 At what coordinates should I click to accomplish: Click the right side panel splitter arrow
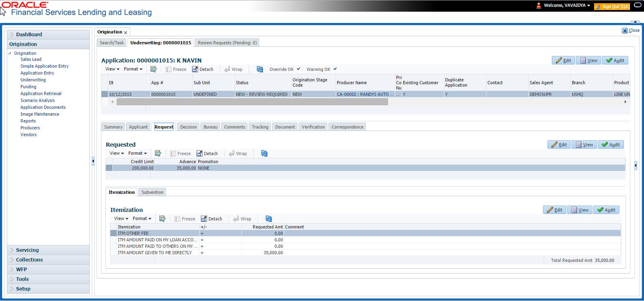pos(636,165)
